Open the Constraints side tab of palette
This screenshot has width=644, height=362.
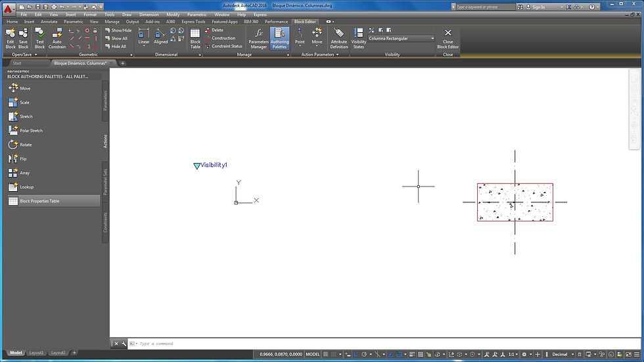tap(105, 223)
